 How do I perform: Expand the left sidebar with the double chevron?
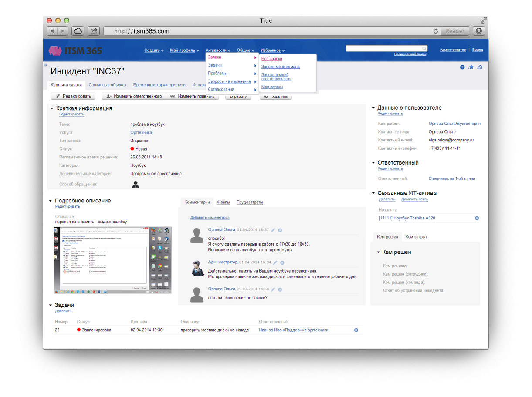coord(45,65)
